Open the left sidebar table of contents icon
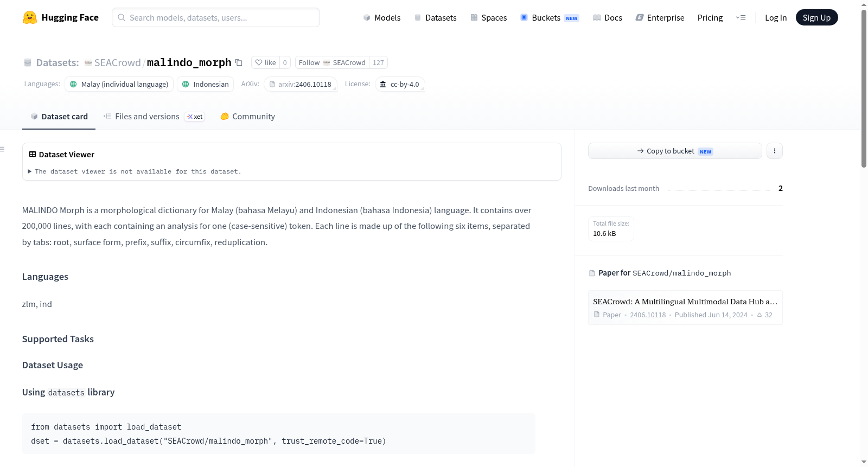The image size is (868, 467). (x=3, y=149)
